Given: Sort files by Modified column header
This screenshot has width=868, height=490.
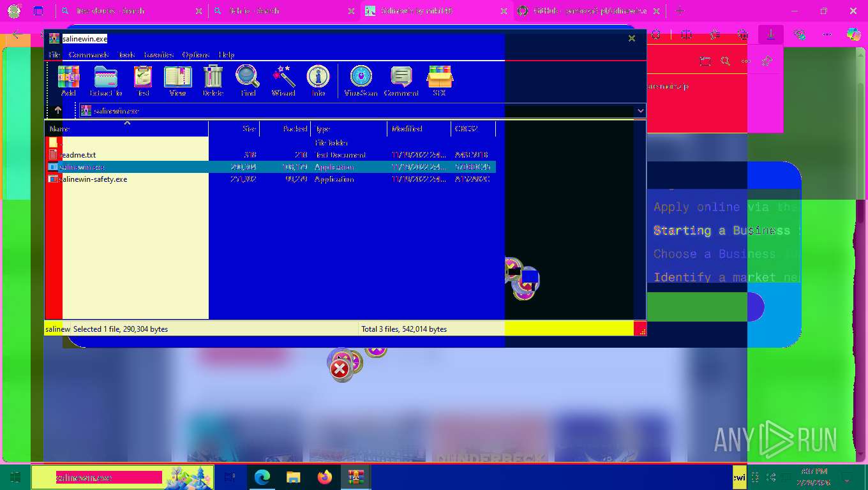Looking at the screenshot, I should click(419, 129).
